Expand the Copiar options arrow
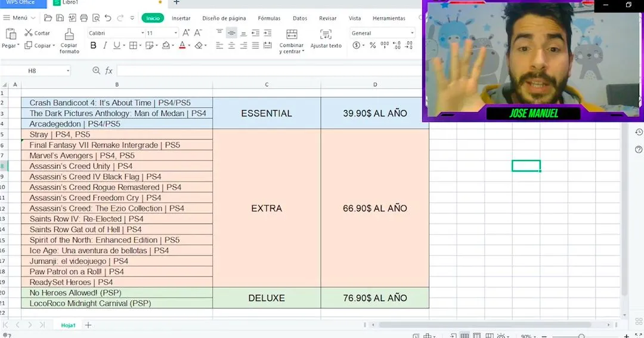 click(54, 45)
